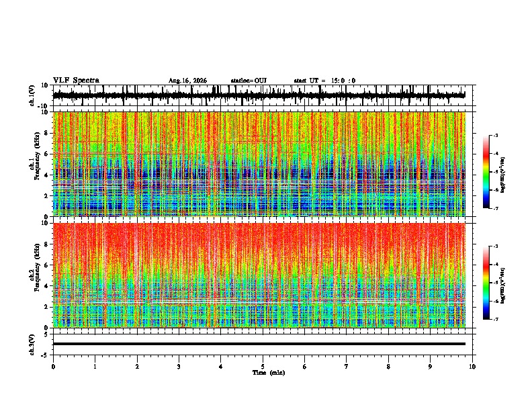The image size is (532, 411).
Task: Select the "Aug.16, 2026" date label
Action: coord(187,81)
